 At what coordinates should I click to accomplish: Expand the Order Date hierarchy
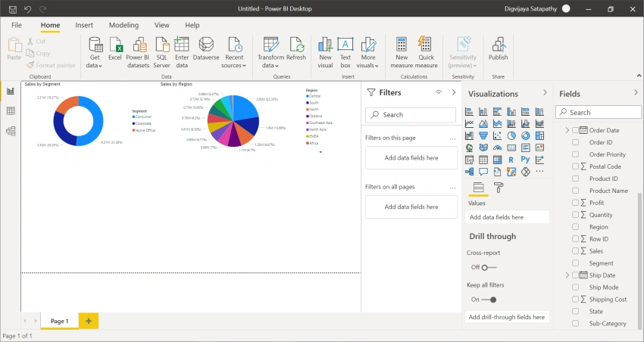pyautogui.click(x=567, y=130)
